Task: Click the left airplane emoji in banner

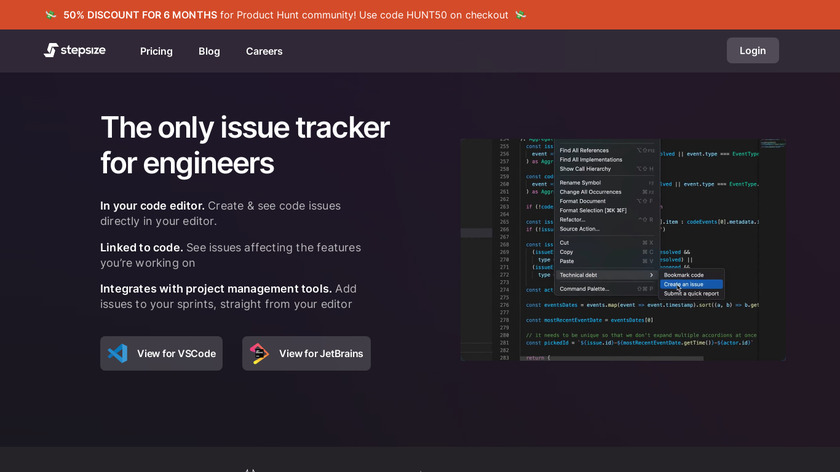Action: pos(51,15)
